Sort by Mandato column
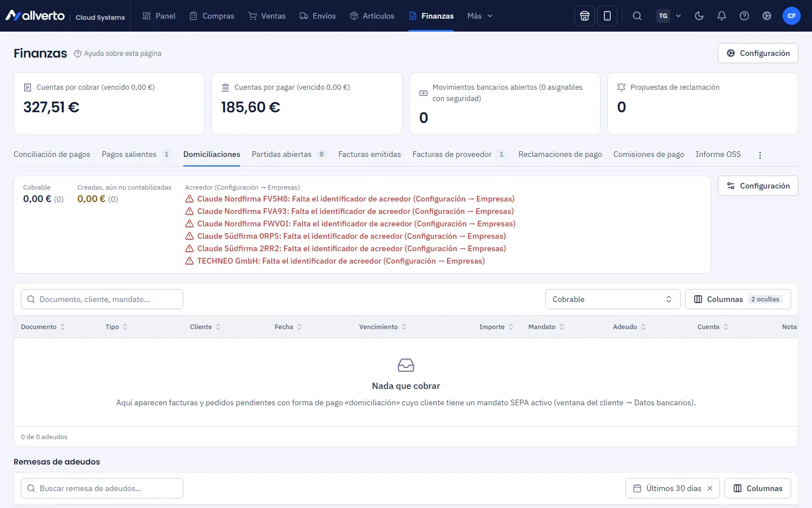 pyautogui.click(x=546, y=327)
